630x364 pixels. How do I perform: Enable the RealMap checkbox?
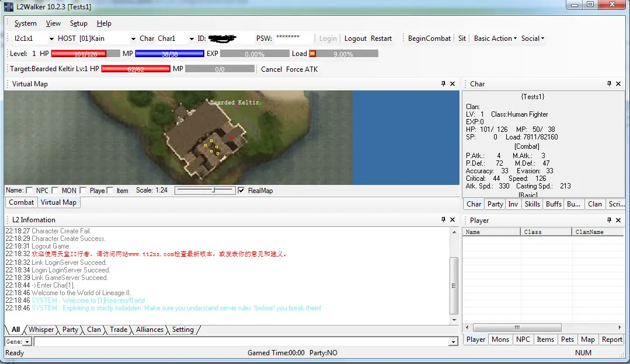tap(242, 191)
